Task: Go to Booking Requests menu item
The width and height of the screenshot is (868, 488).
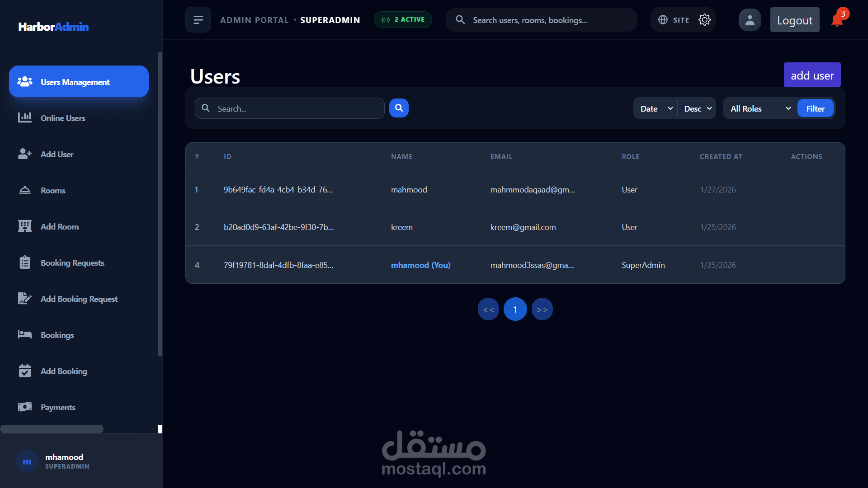Action: [72, 263]
